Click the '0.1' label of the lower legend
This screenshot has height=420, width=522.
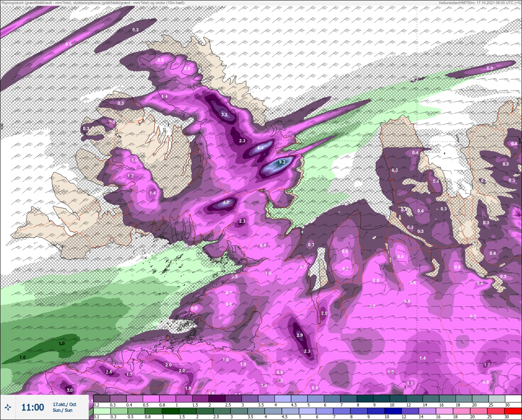point(96,417)
